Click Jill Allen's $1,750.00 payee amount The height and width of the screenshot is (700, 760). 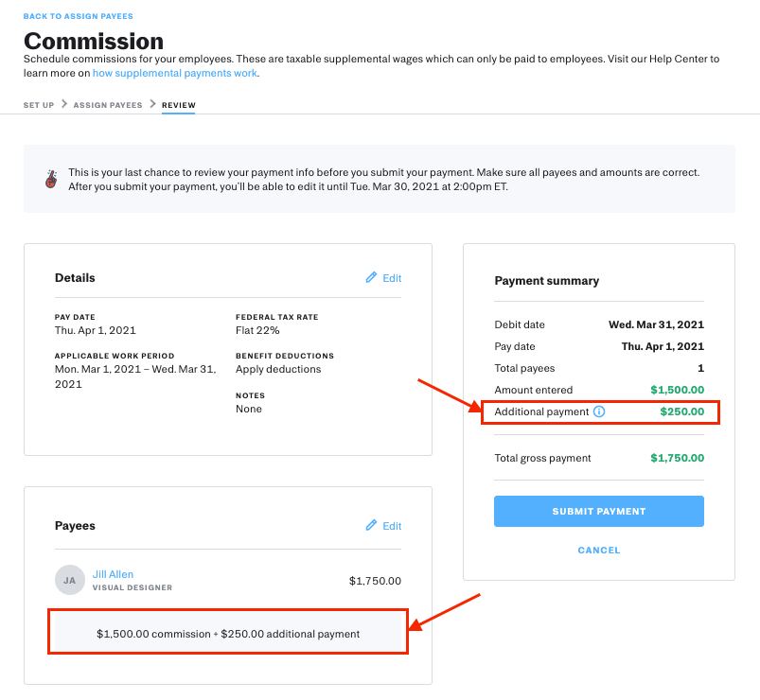375,581
